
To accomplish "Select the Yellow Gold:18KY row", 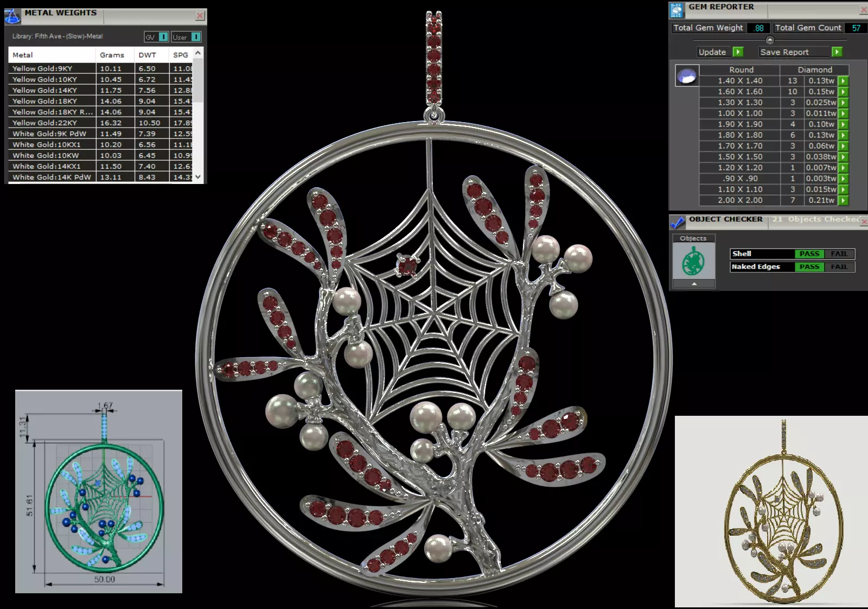I will pos(101,101).
